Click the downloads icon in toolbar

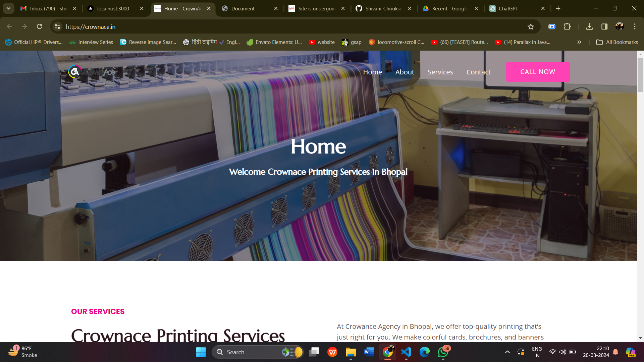(589, 26)
